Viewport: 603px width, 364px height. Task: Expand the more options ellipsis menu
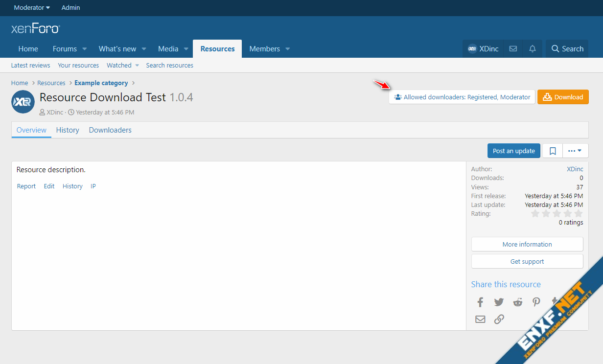(x=575, y=151)
